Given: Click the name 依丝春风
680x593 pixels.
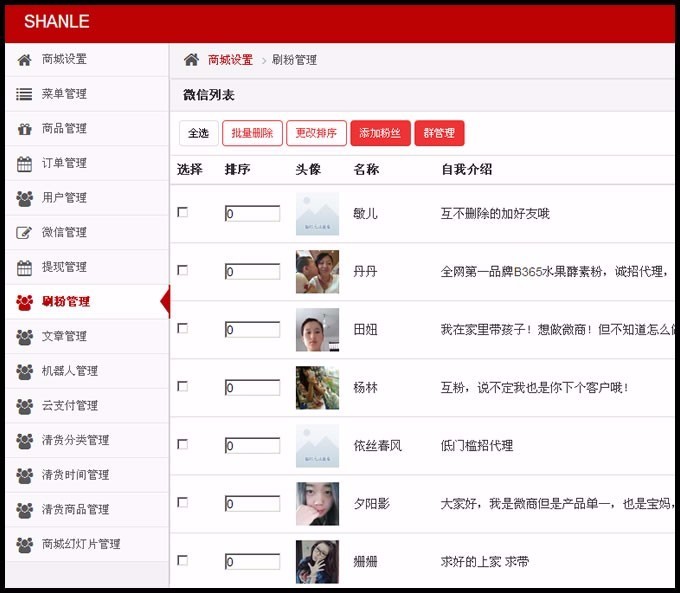Looking at the screenshot, I should click(x=378, y=446).
